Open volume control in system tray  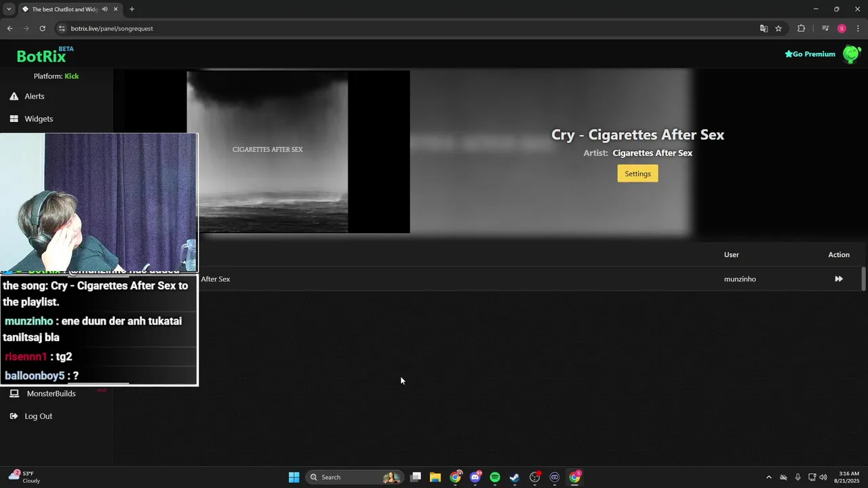point(823,477)
